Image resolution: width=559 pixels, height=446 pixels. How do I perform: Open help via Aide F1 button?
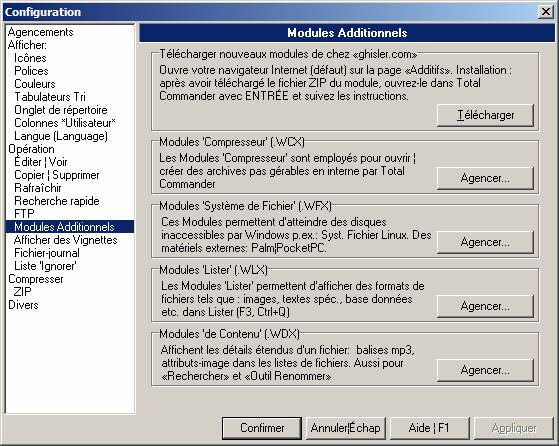(x=429, y=428)
